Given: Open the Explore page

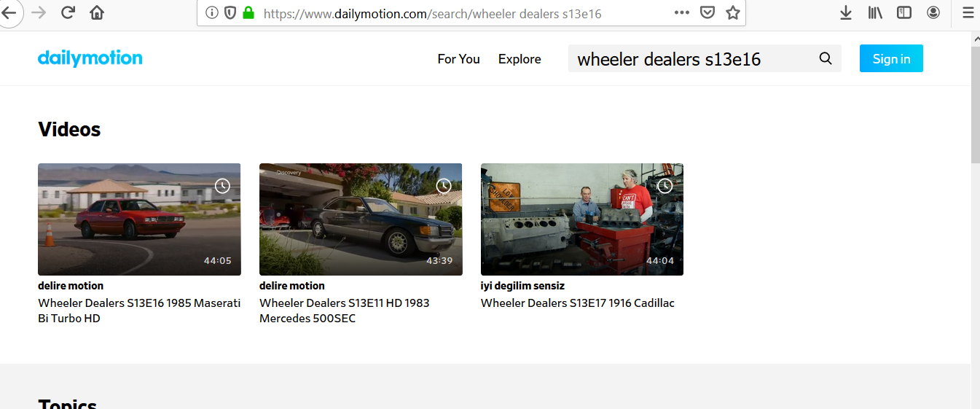Looking at the screenshot, I should 520,59.
